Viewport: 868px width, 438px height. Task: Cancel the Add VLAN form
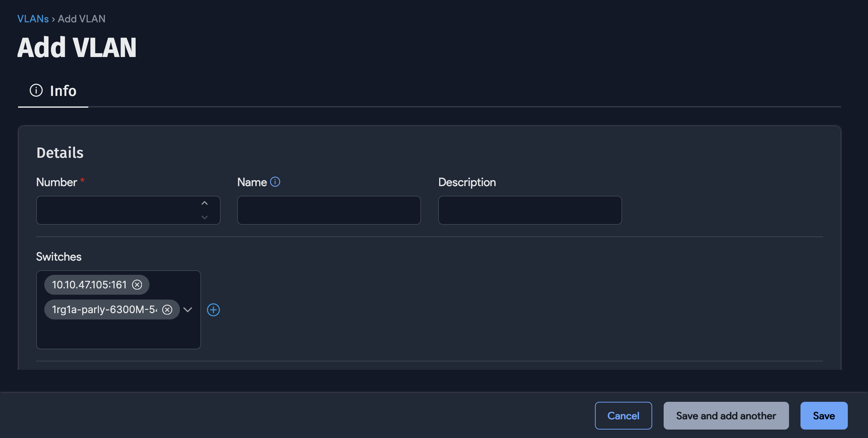(x=623, y=415)
